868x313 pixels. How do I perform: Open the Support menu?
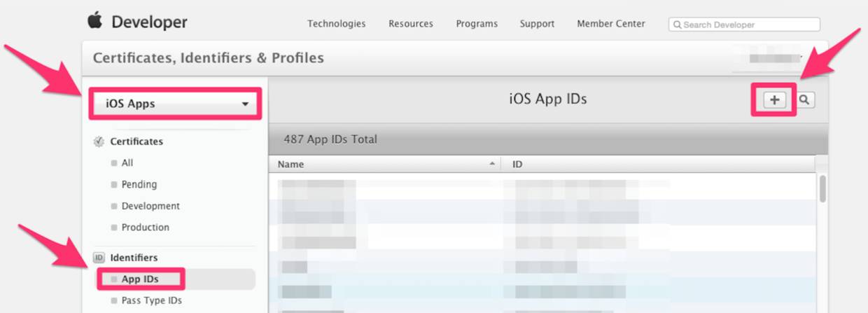538,24
